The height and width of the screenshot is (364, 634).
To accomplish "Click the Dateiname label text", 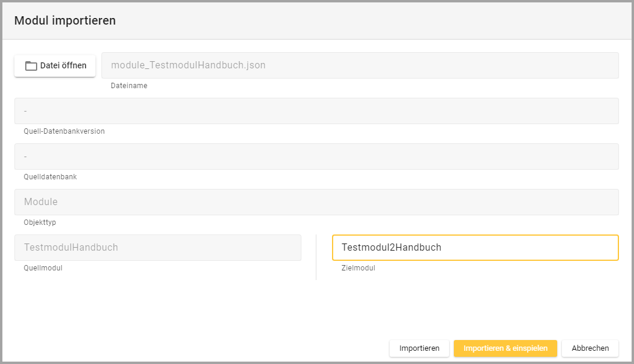I will (128, 86).
